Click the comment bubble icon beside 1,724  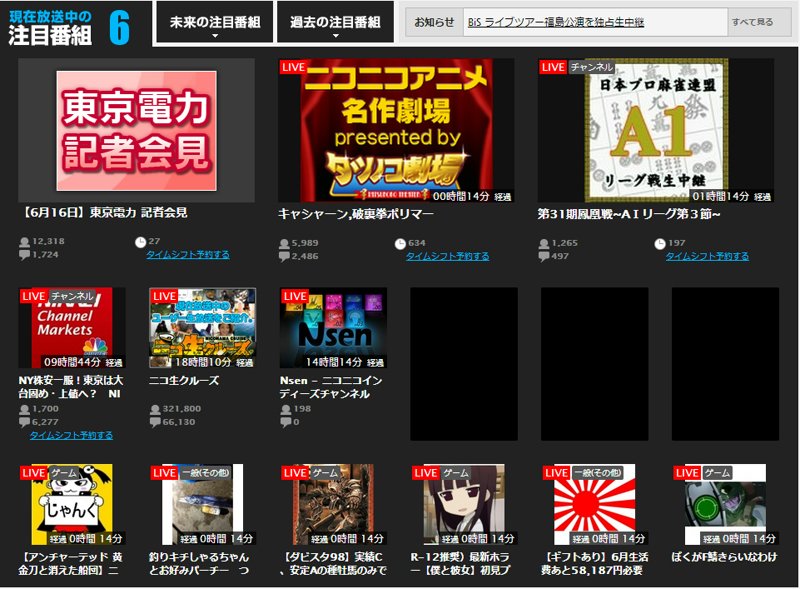pos(24,255)
